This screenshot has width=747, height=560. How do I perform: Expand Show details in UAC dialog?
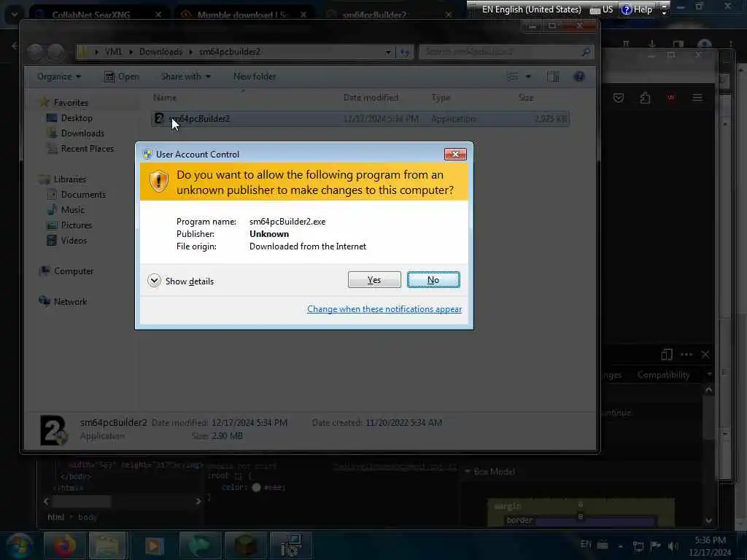click(181, 281)
